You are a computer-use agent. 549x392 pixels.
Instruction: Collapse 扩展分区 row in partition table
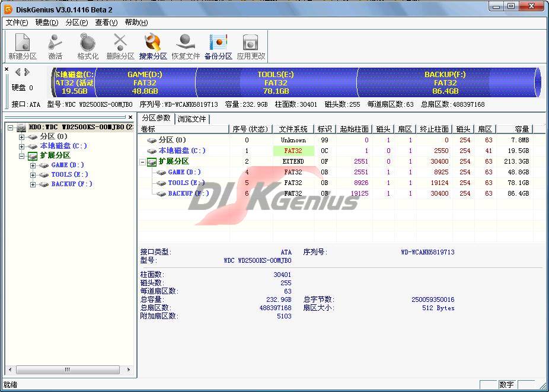click(142, 162)
